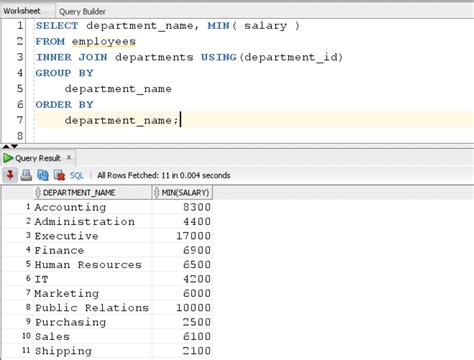This screenshot has width=474, height=360.
Task: Select the Executive department cell
Action: [x=93, y=236]
